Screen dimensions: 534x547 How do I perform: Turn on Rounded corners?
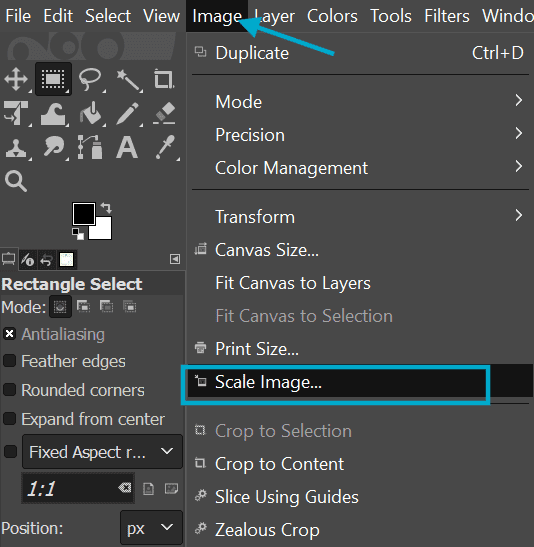pos(9,390)
